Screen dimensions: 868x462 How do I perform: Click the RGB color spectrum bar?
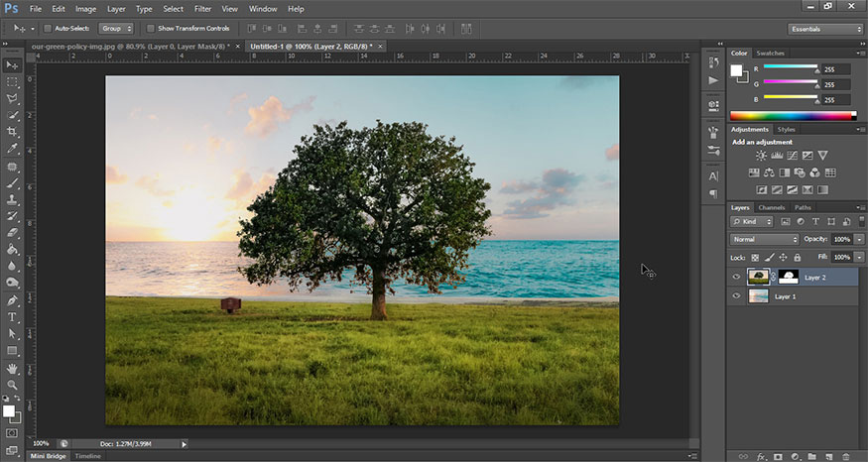pos(790,115)
